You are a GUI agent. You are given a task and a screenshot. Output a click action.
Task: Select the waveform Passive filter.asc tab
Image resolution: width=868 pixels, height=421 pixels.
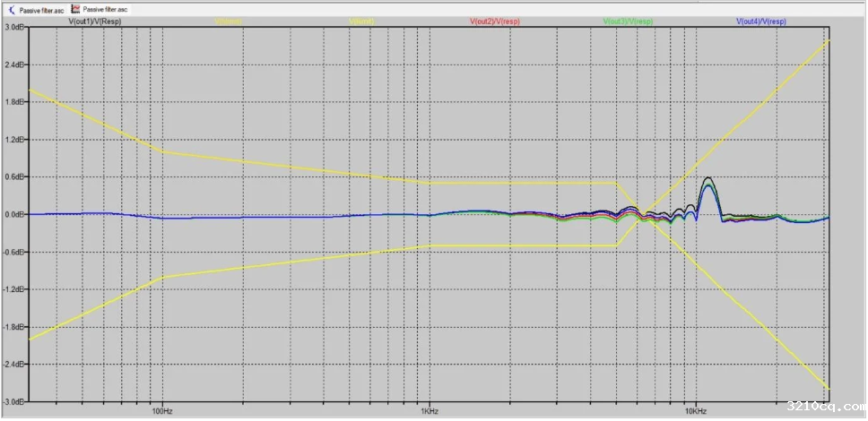(x=105, y=9)
